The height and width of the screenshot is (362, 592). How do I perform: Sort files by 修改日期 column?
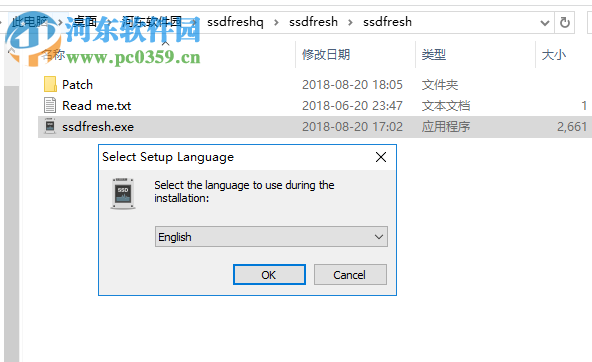pyautogui.click(x=326, y=55)
